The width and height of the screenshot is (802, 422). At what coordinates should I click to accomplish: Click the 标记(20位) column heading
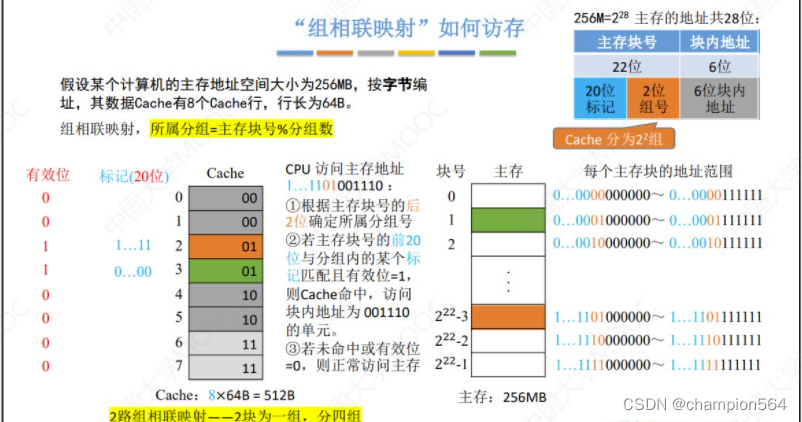(x=134, y=176)
